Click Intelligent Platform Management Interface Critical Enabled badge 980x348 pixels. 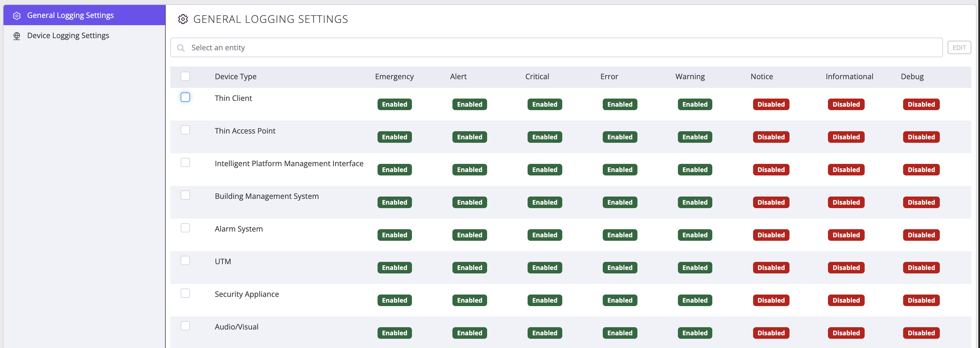tap(545, 170)
